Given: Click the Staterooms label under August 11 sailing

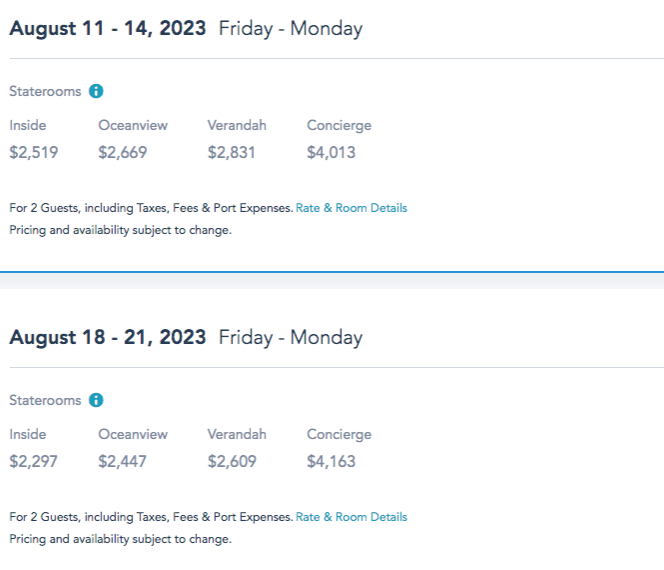Looking at the screenshot, I should (x=45, y=91).
